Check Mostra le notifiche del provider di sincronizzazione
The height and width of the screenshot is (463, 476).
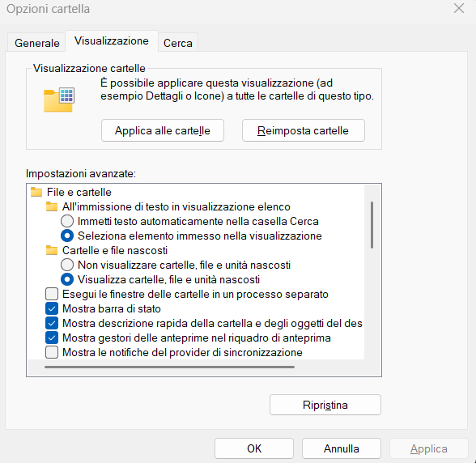(x=52, y=352)
